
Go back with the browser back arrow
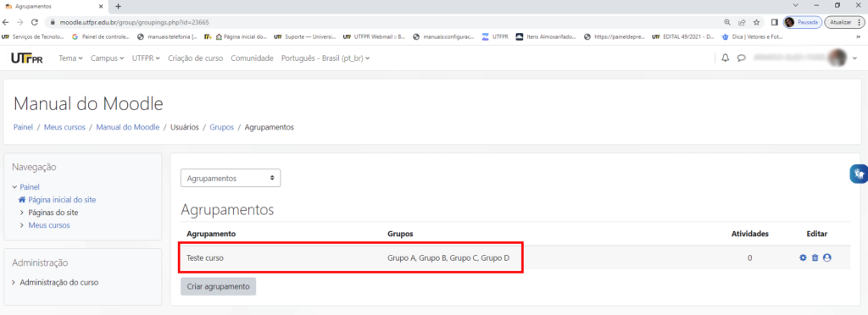point(6,23)
